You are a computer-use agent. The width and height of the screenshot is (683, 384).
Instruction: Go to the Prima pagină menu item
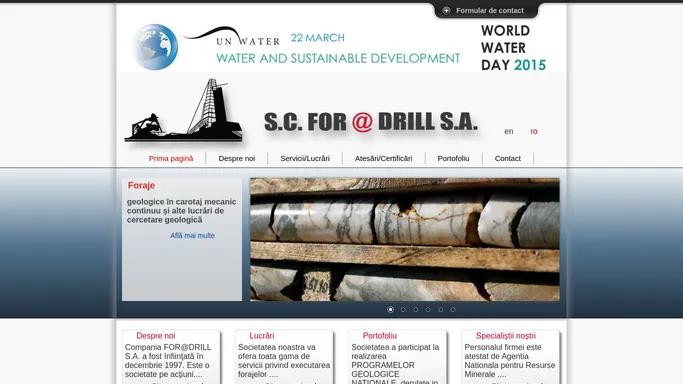click(x=171, y=158)
